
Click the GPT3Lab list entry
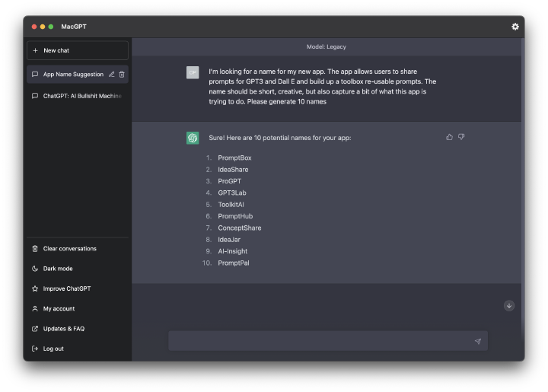tap(232, 193)
